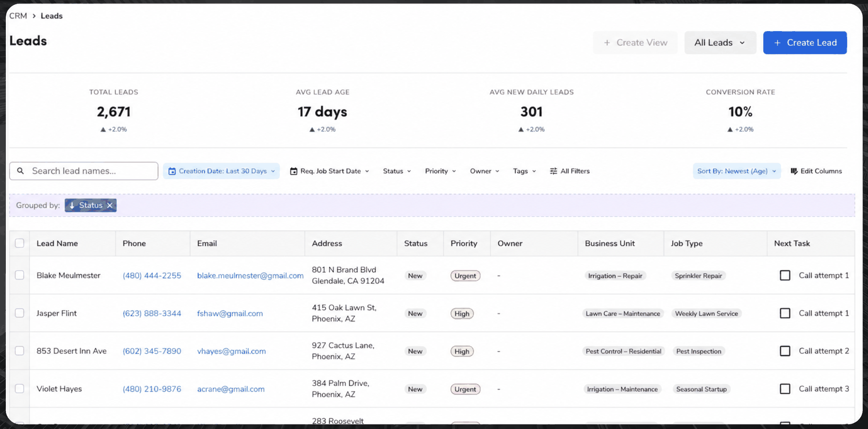Expand the All Leads dropdown

click(720, 43)
